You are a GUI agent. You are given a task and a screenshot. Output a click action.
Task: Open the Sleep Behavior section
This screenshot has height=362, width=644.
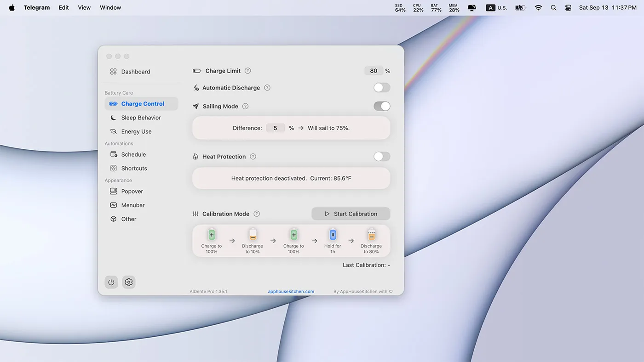[141, 118]
